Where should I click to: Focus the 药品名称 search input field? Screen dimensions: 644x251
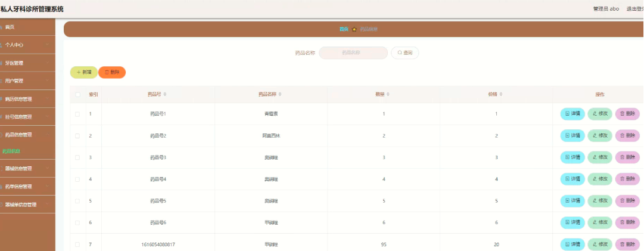click(353, 53)
